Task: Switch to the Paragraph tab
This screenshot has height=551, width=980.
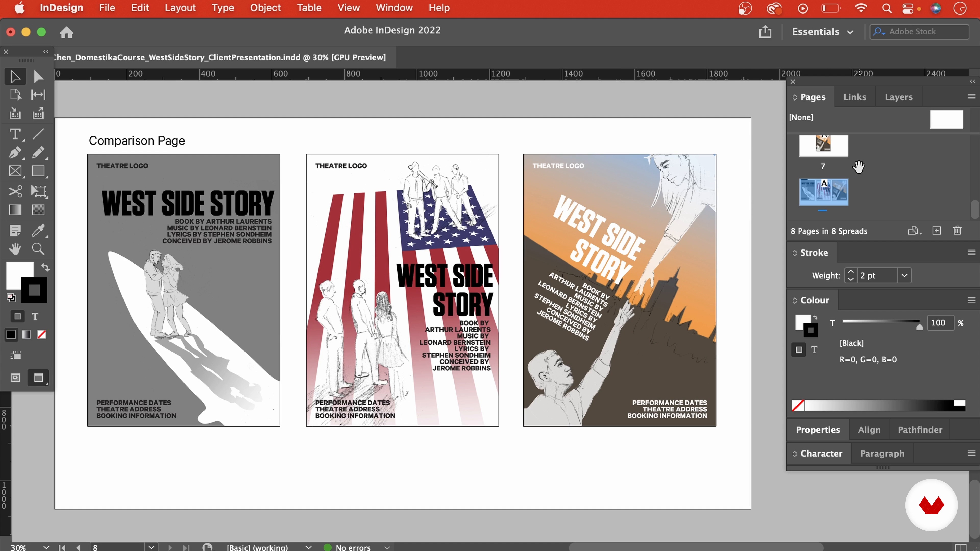Action: (x=882, y=453)
